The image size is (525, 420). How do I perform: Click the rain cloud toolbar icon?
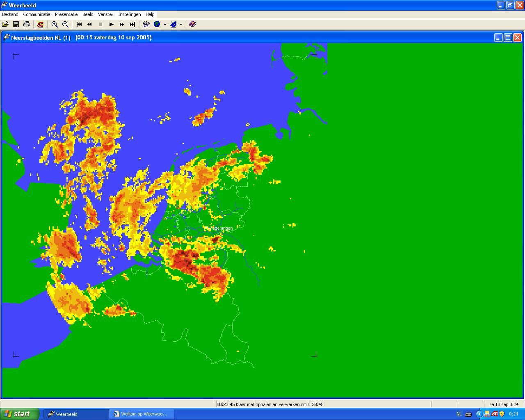click(x=146, y=24)
